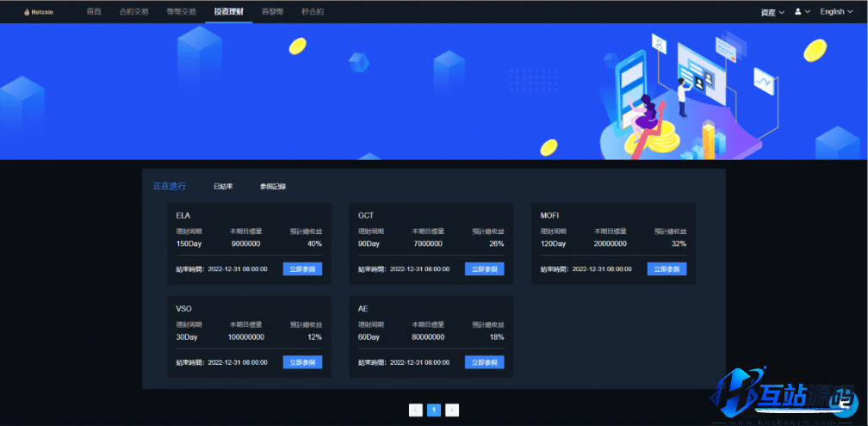This screenshot has width=868, height=426.
Task: Open the 首發幣 menu item
Action: pyautogui.click(x=272, y=12)
